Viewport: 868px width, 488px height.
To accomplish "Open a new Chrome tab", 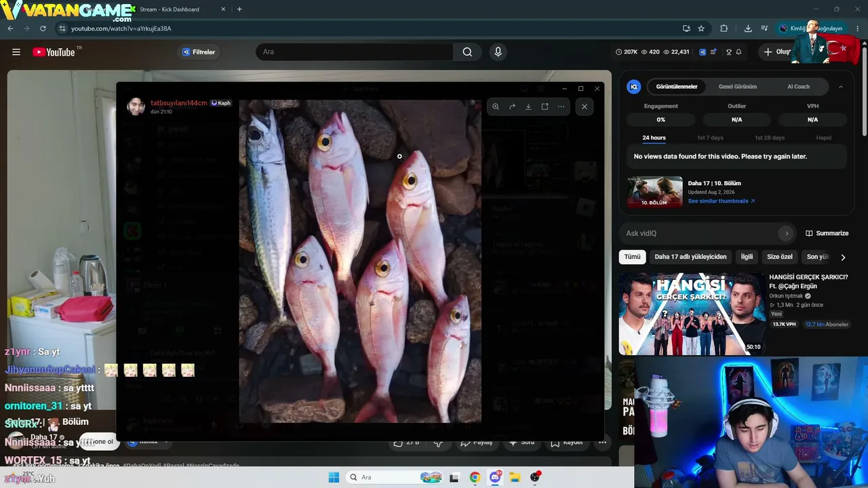I will click(x=239, y=9).
